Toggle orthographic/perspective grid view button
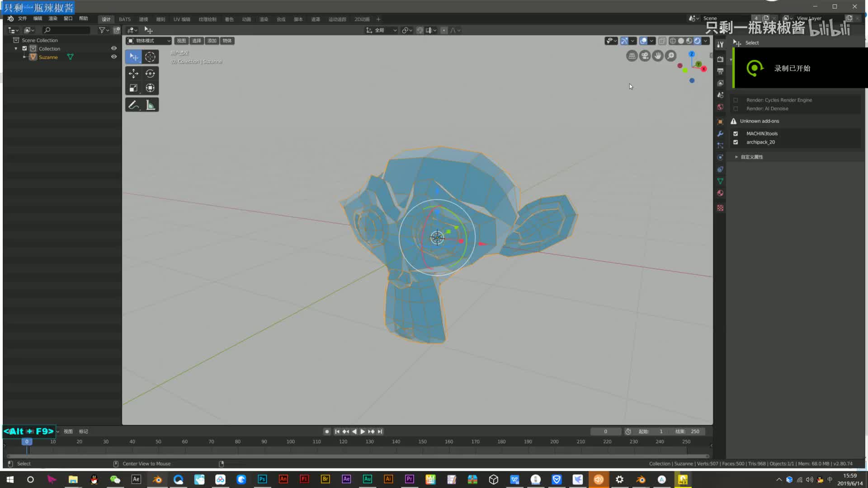Viewport: 868px width, 488px height. (632, 56)
